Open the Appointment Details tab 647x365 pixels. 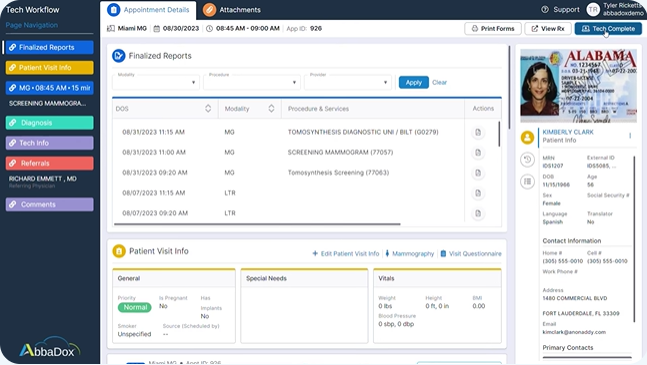point(148,9)
